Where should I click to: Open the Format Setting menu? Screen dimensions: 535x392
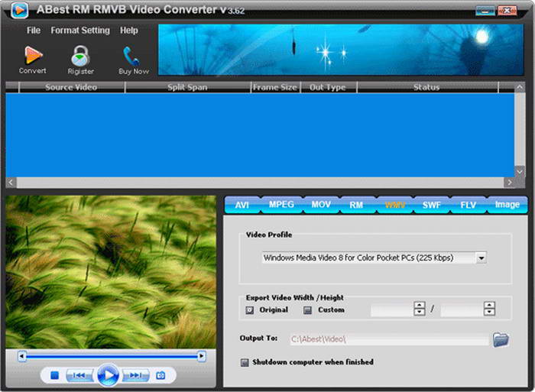tap(80, 31)
